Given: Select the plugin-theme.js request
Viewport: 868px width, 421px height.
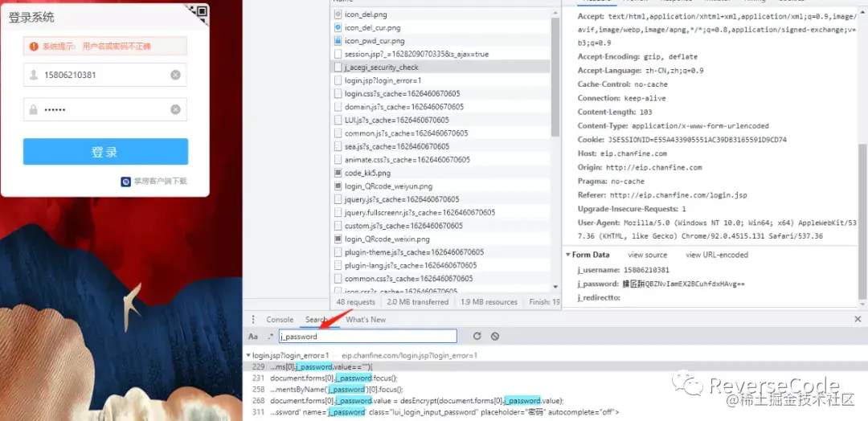Looking at the screenshot, I should 440,252.
